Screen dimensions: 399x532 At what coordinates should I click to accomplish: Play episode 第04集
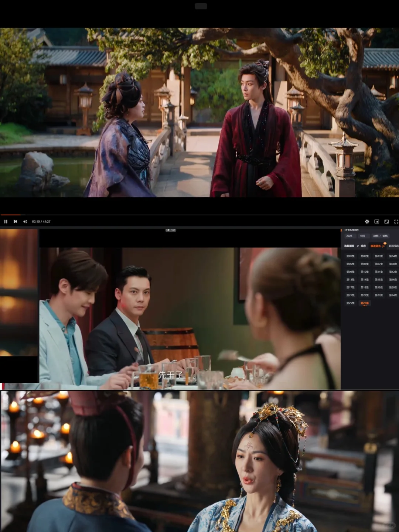coord(393,256)
